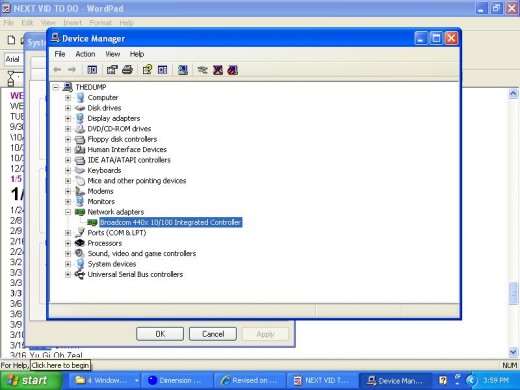Expand Mice and other pointing devices
The height and width of the screenshot is (390, 520).
68,181
